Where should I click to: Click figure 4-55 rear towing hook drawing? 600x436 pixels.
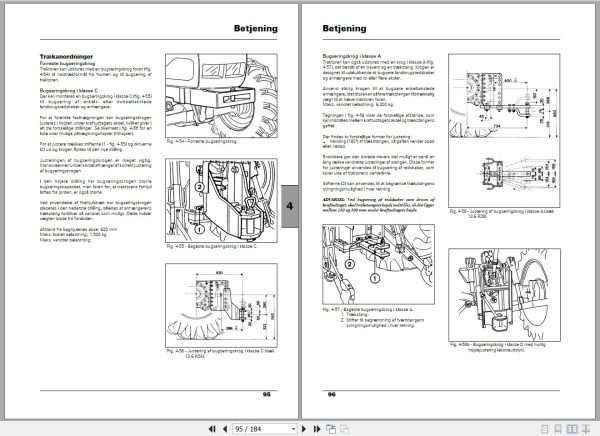[x=221, y=201]
